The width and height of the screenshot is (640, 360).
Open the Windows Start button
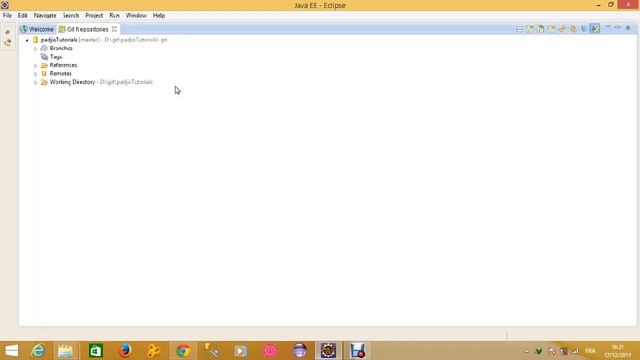click(11, 351)
